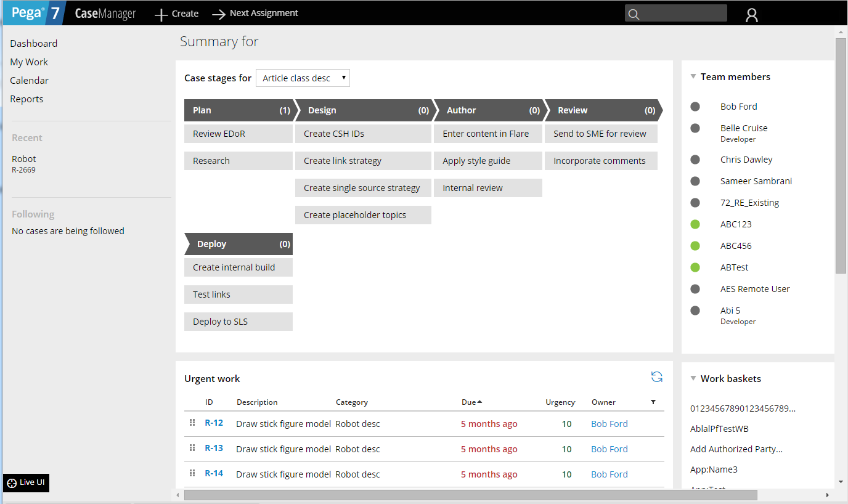The width and height of the screenshot is (848, 504).
Task: Click the search magnifier icon
Action: click(634, 14)
